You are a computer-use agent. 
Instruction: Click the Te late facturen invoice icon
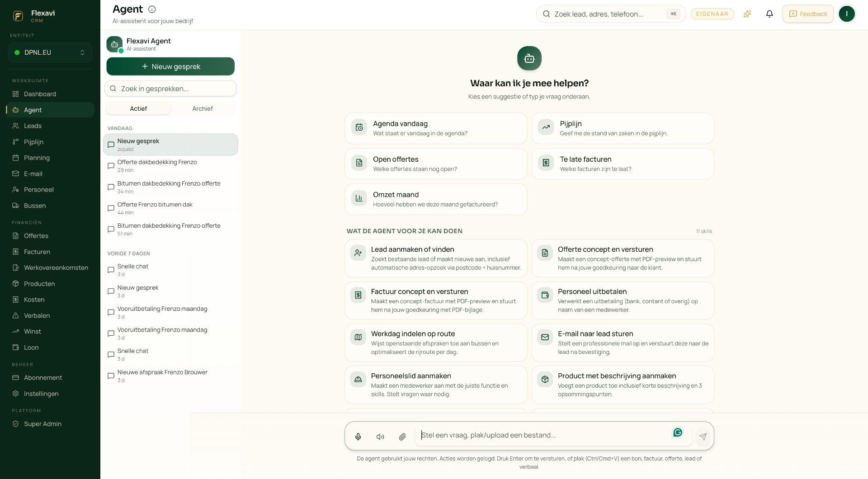pyautogui.click(x=546, y=163)
